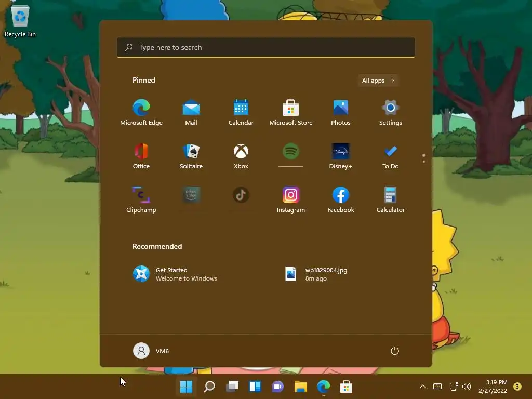Open Microsoft Edge from the taskbar
This screenshot has height=399, width=532.
[x=323, y=387]
